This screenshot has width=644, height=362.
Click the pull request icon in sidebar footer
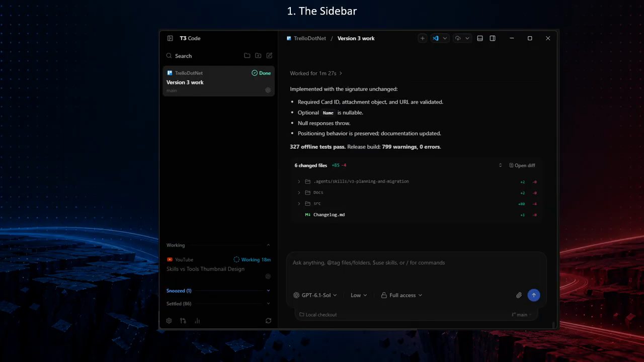point(183,321)
